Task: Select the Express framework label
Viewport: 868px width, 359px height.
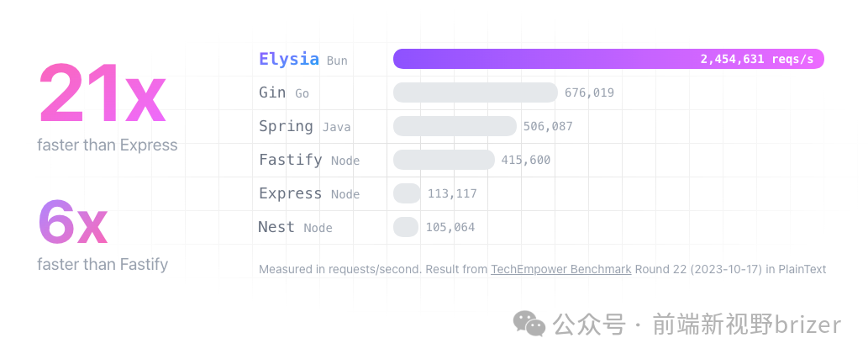Action: click(291, 193)
